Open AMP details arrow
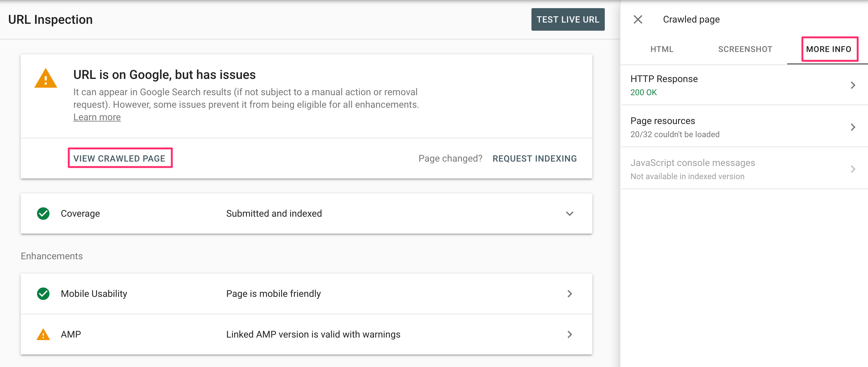 tap(569, 334)
